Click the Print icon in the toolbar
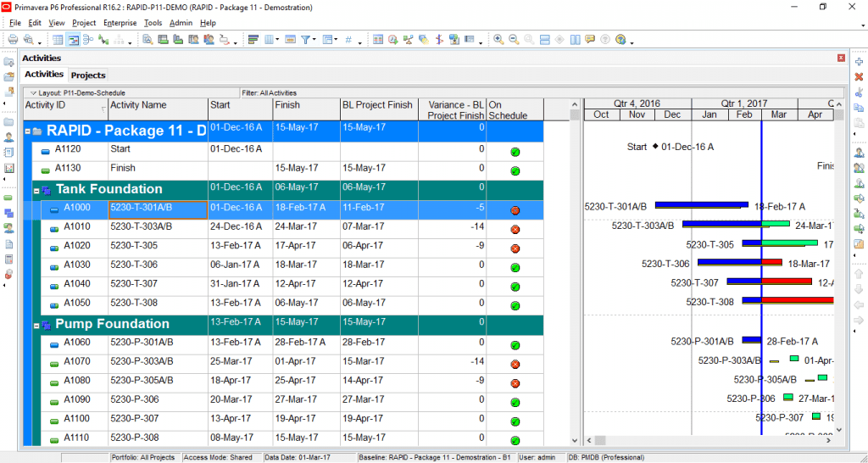 click(x=14, y=39)
